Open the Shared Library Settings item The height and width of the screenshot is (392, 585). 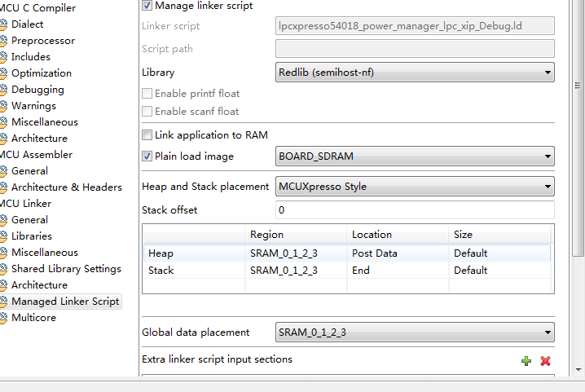coord(66,269)
